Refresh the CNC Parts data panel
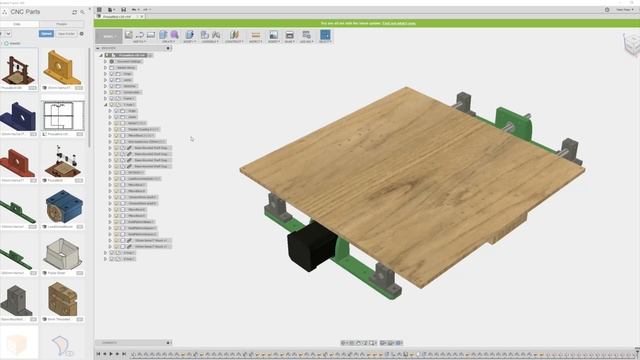Screen dimensions: 640x360 [x=74, y=12]
